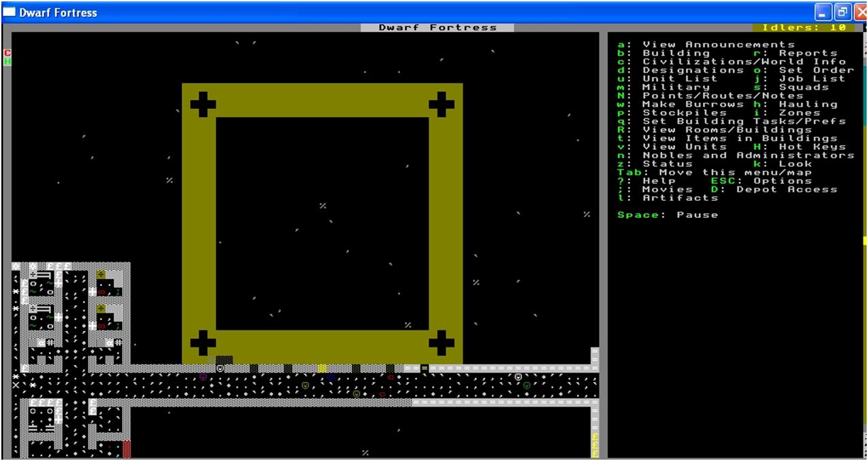Open the Unit List
This screenshot has height=461, width=868.
coord(668,79)
